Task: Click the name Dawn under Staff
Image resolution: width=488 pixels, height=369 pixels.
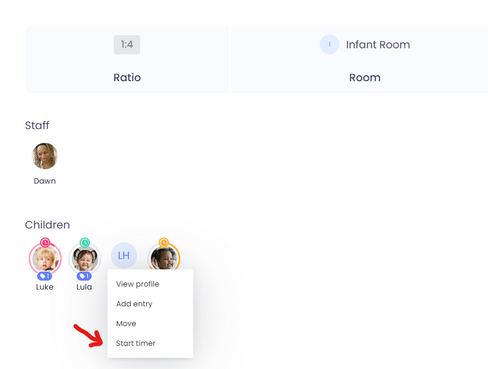Action: [x=45, y=181]
